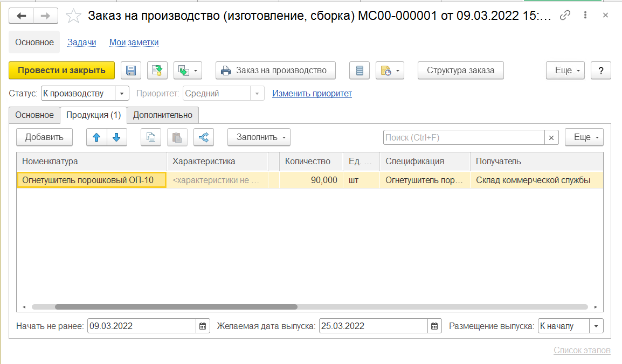Move row up with blue arrow
Image resolution: width=622 pixels, height=364 pixels.
click(x=96, y=137)
